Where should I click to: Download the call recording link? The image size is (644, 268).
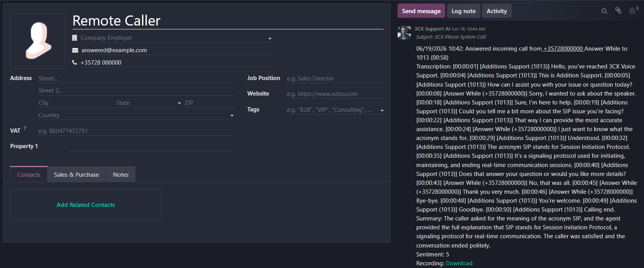(459, 263)
